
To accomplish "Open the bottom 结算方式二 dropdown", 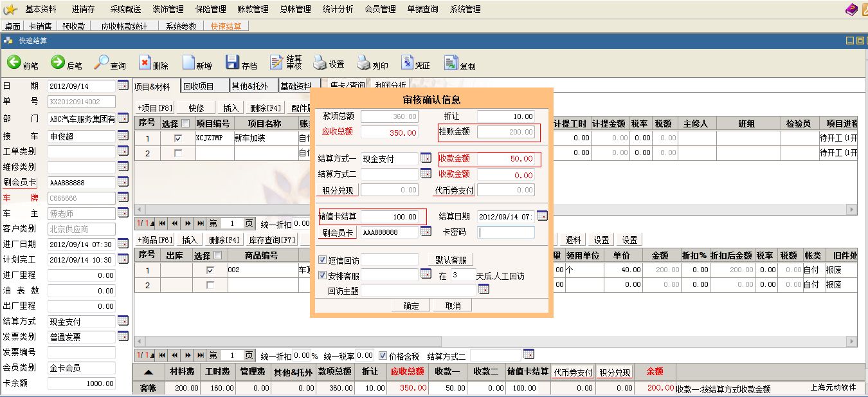I will point(529,355).
